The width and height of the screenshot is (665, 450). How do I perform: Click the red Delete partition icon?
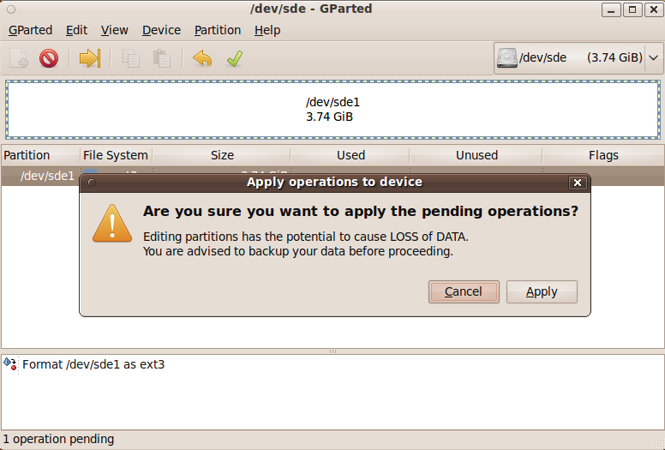click(48, 58)
